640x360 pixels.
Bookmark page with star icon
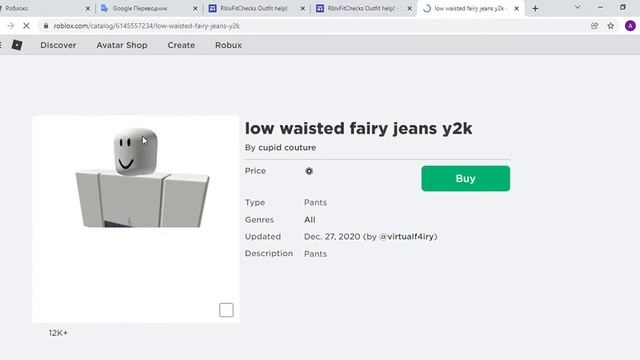611,26
